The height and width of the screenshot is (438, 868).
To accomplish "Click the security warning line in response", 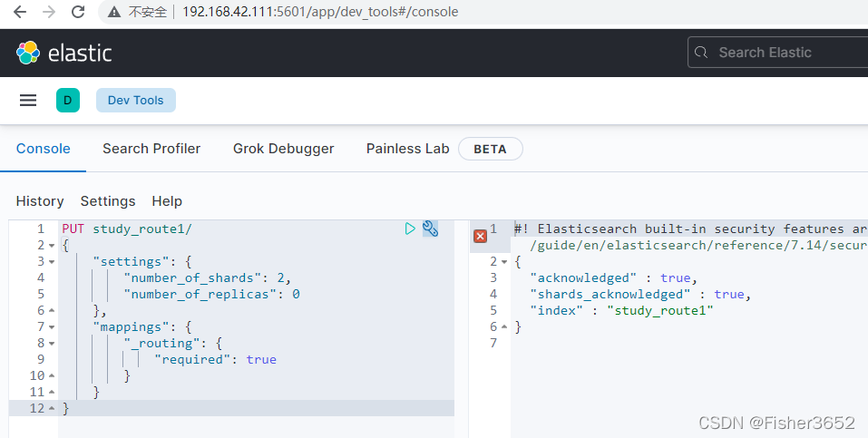I will (691, 237).
